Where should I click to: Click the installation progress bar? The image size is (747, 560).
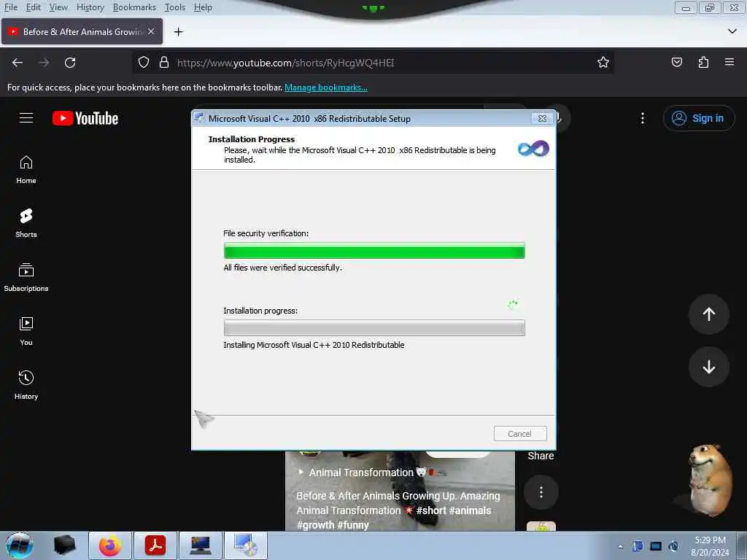pos(374,327)
